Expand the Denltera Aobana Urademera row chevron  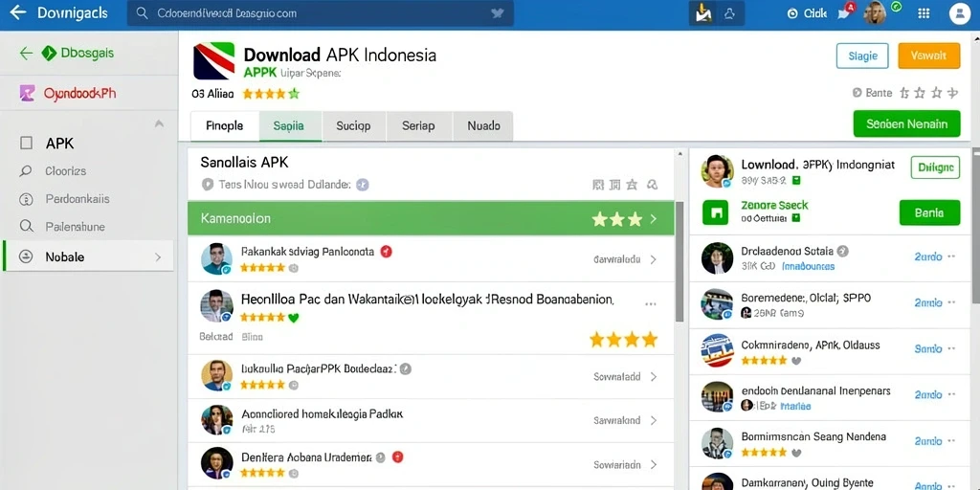click(x=653, y=465)
